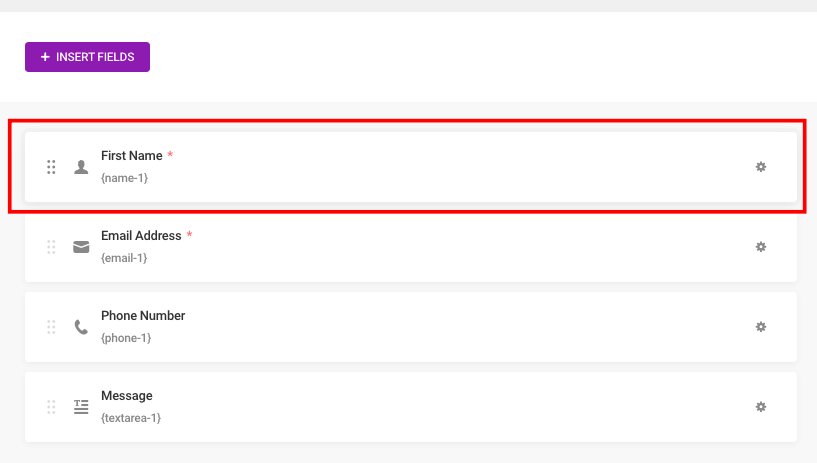Open settings gear for First Name field
The image size is (817, 463).
(x=761, y=167)
